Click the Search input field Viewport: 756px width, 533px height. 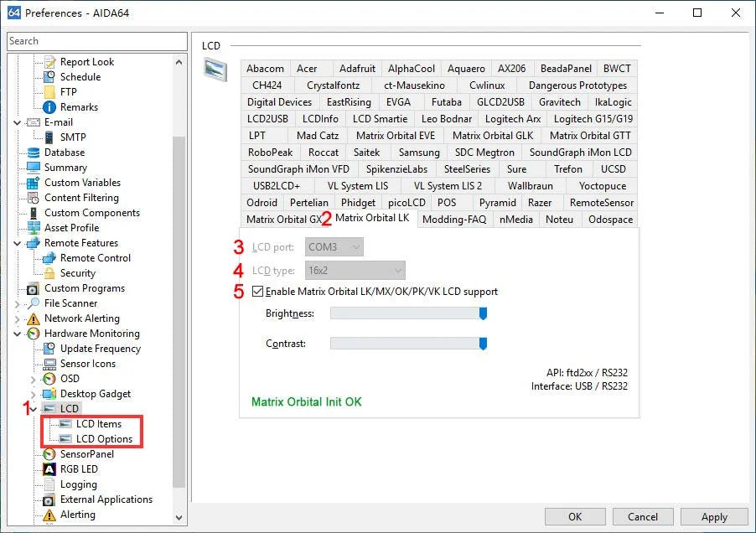(x=97, y=41)
